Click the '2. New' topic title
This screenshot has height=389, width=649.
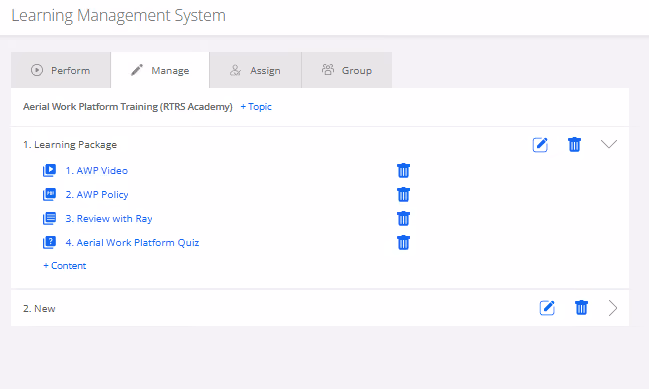pyautogui.click(x=39, y=309)
